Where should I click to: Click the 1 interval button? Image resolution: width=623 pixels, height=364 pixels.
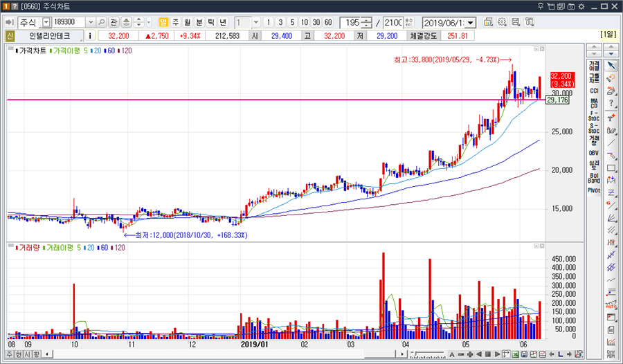click(x=269, y=22)
